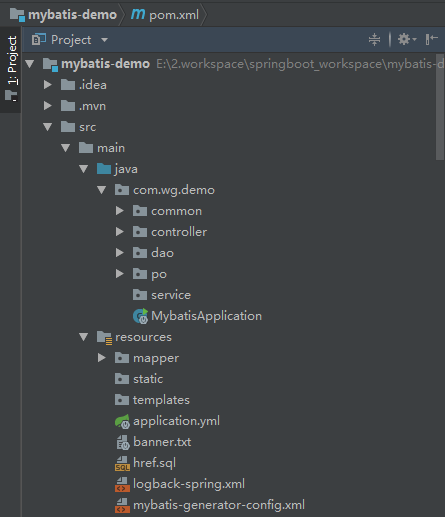
Task: Open the Project panel settings gear
Action: pyautogui.click(x=407, y=39)
